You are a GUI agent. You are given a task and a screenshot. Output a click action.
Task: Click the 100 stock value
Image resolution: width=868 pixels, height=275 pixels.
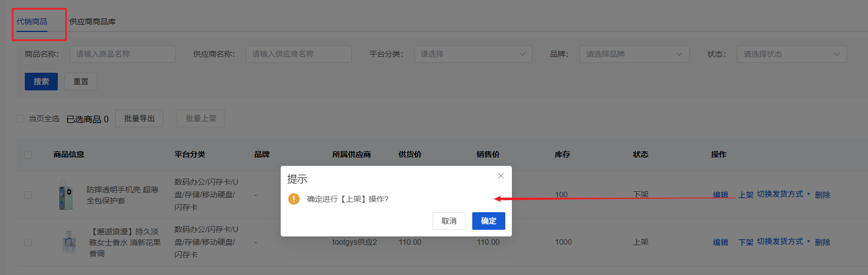point(561,195)
